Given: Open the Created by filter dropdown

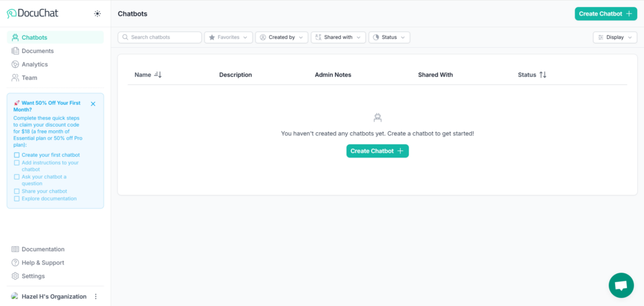Looking at the screenshot, I should pyautogui.click(x=282, y=38).
